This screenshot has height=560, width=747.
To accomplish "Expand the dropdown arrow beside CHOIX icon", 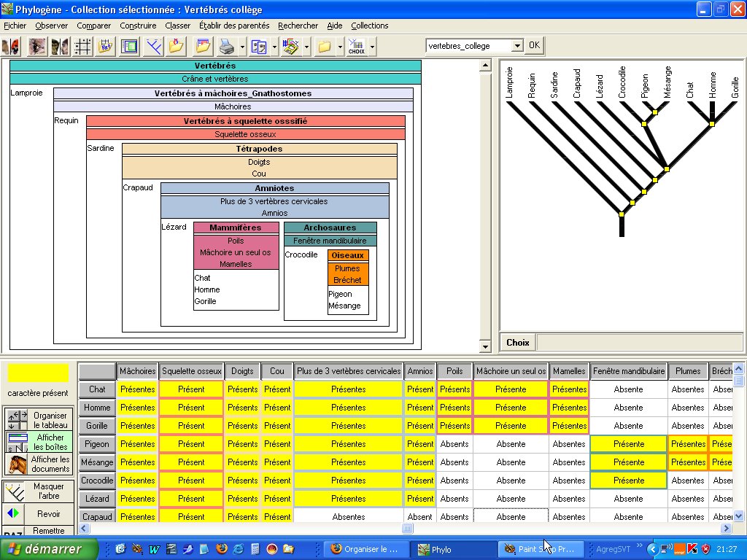I will pos(372,47).
